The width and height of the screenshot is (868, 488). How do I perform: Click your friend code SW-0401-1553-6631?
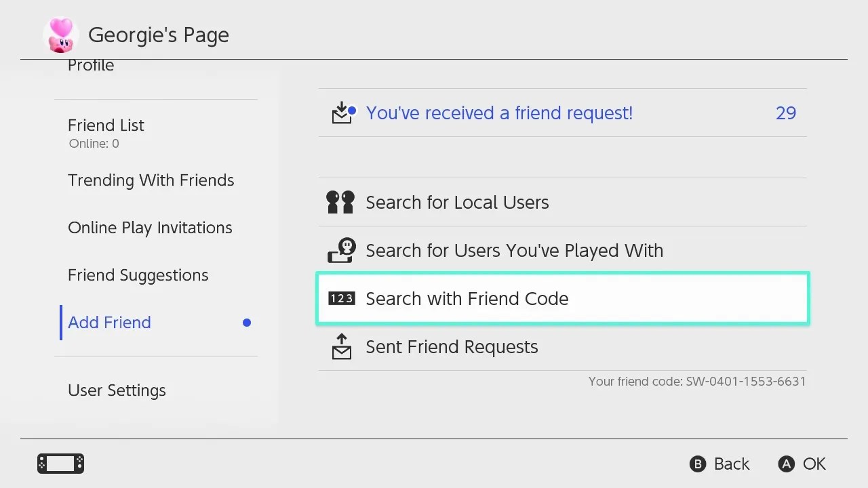[696, 382]
